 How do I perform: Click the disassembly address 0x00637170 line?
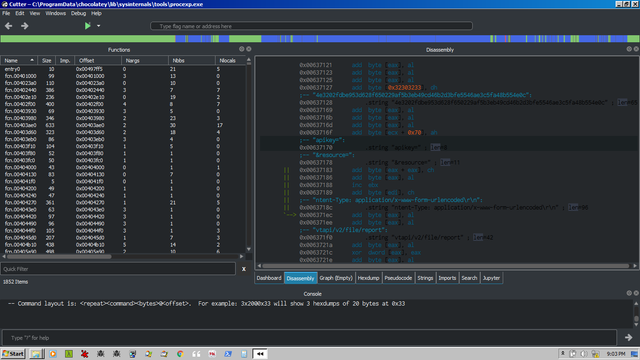click(449, 147)
